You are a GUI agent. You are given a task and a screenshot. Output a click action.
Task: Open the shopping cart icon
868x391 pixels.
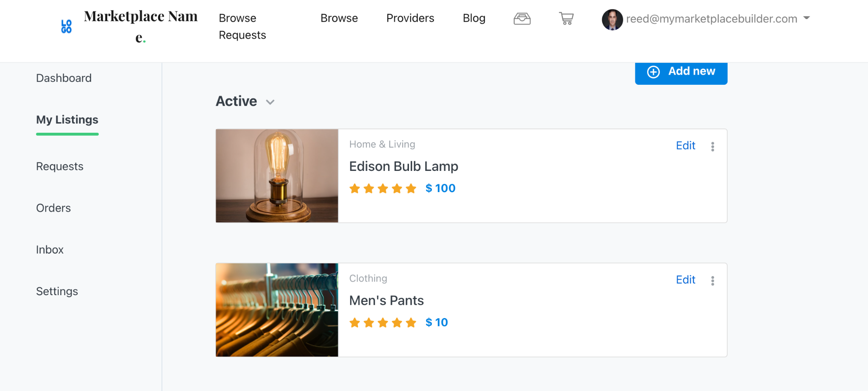(566, 19)
